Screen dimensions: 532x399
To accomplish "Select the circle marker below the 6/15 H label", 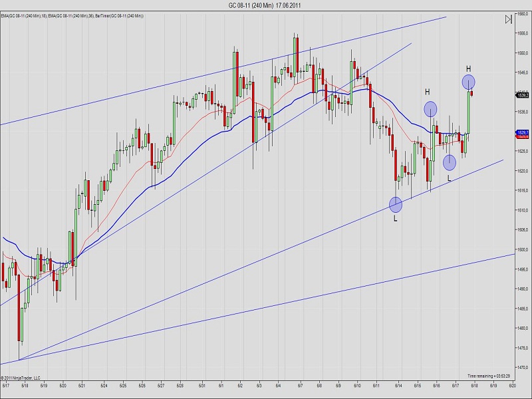I will [x=430, y=109].
